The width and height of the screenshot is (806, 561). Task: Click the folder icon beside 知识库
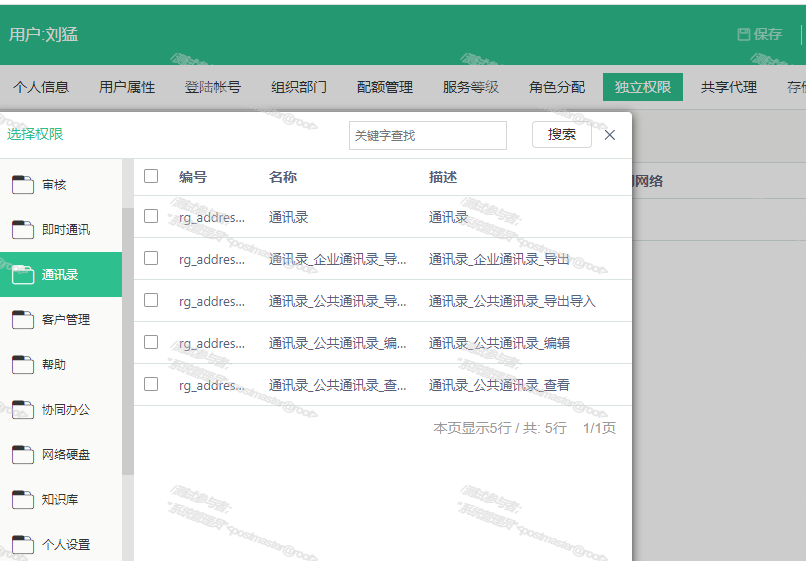23,500
